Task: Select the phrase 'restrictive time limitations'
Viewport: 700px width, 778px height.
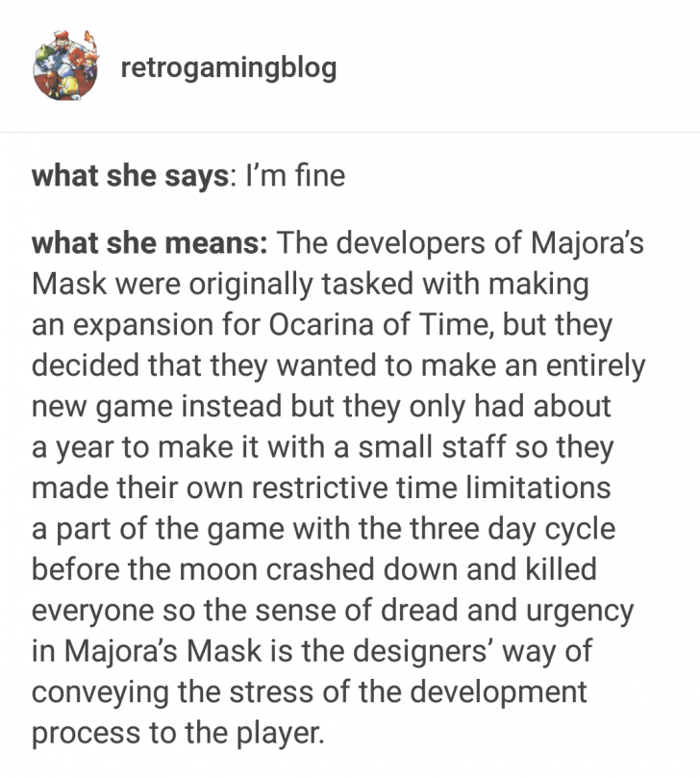Action: point(431,488)
